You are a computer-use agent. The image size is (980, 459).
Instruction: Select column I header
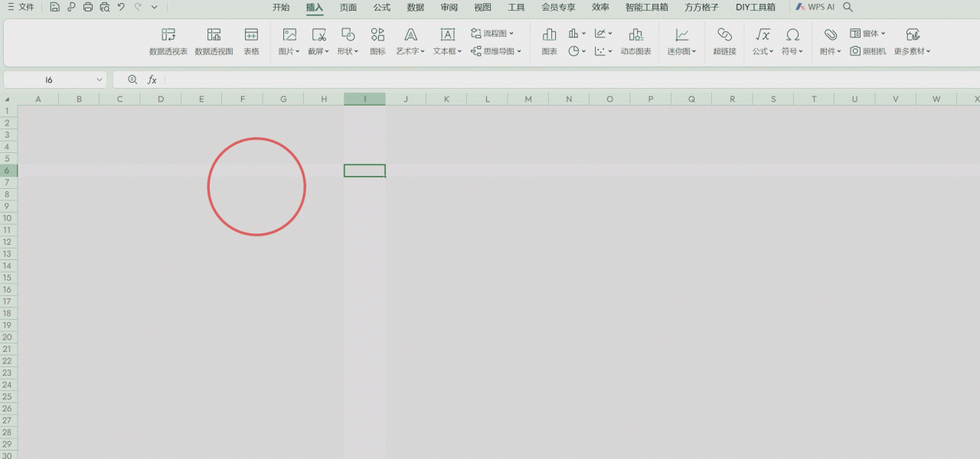[364, 99]
